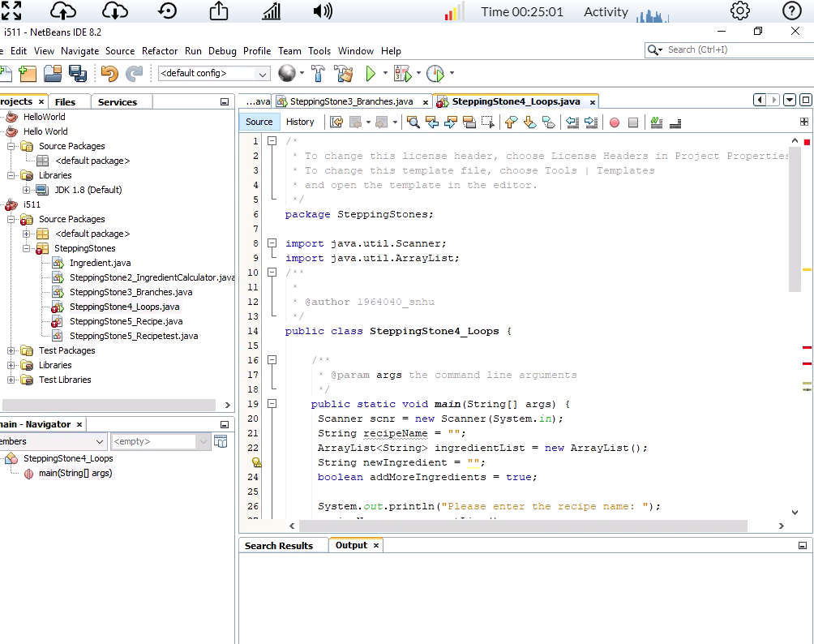Screen dimensions: 814x644
Task: Minimize the Output window group
Action: (802, 546)
